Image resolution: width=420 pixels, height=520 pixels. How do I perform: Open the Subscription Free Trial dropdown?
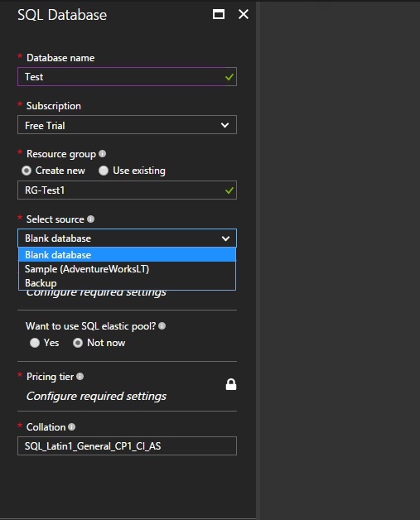pyautogui.click(x=127, y=125)
